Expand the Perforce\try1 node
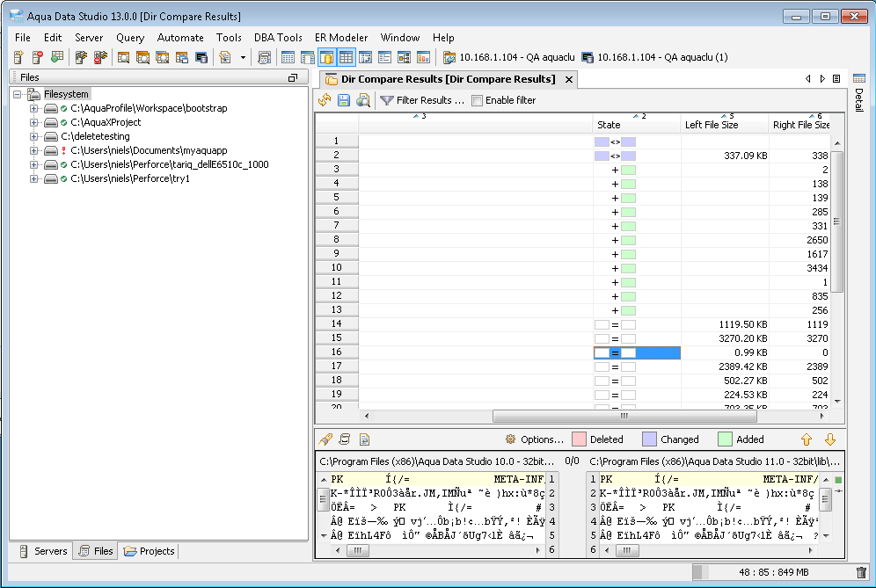Viewport: 876px width, 588px height. click(x=34, y=178)
